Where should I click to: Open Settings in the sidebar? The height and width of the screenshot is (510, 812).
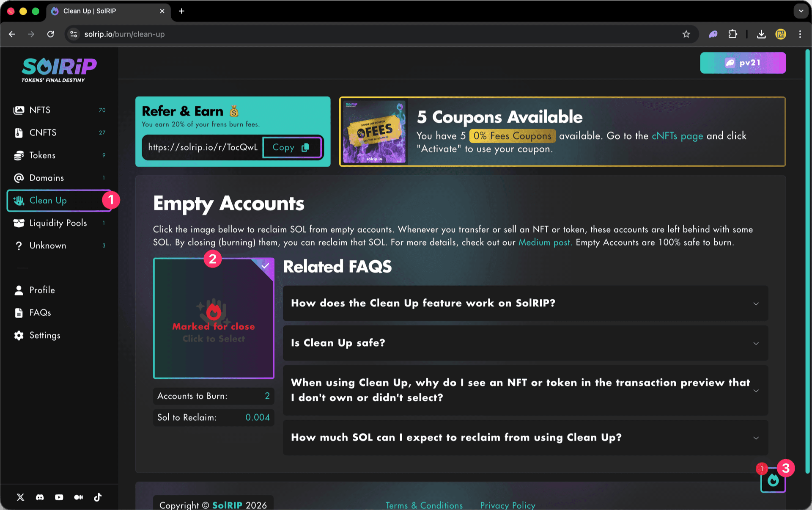[x=59, y=335]
